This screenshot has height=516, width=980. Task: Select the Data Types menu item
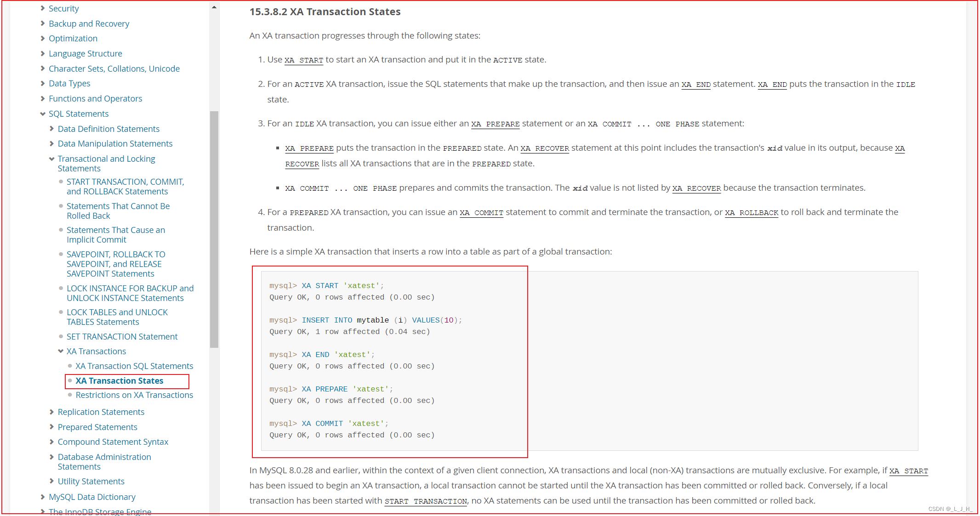(71, 83)
